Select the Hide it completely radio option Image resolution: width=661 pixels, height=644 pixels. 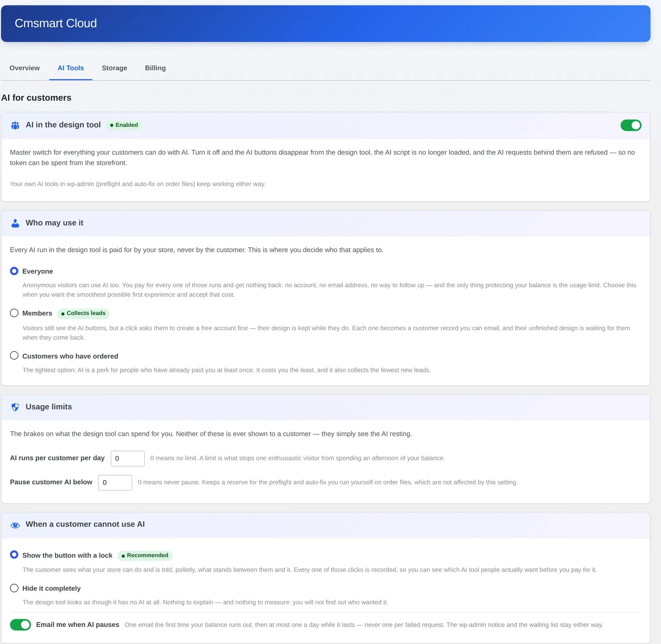[x=14, y=588]
